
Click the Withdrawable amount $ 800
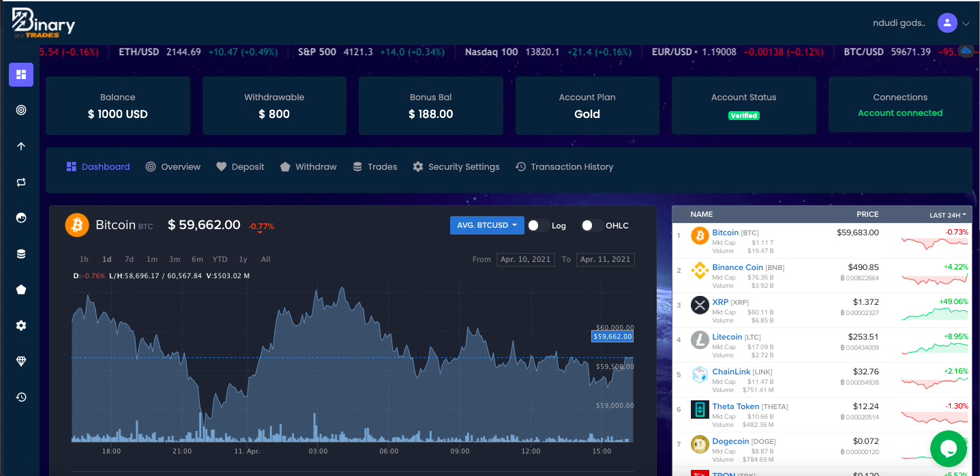[x=274, y=115]
